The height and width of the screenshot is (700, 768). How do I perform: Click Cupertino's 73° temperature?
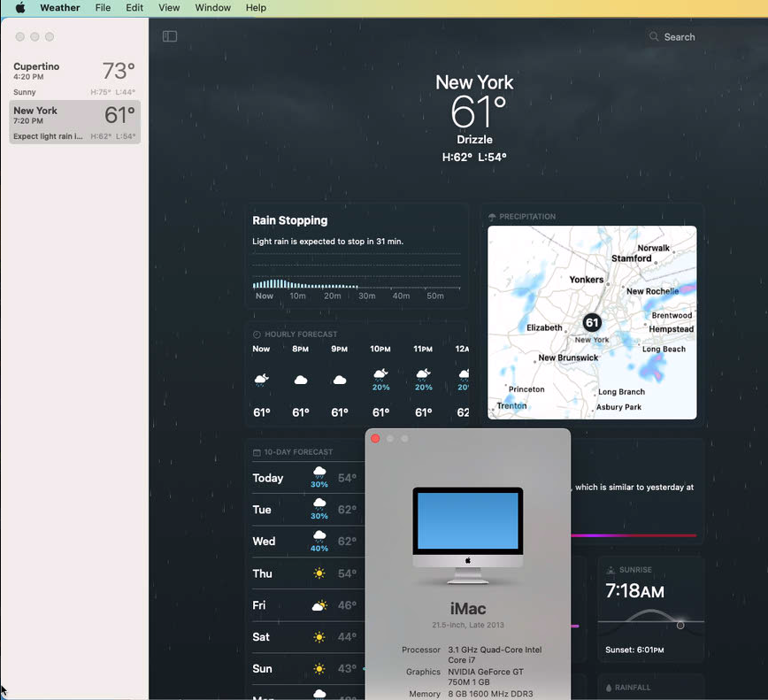pos(119,71)
